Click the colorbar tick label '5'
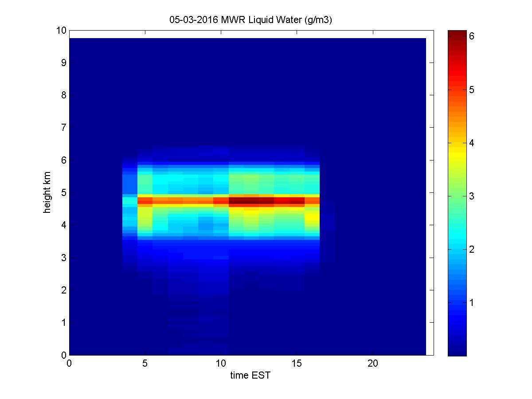 (x=472, y=90)
